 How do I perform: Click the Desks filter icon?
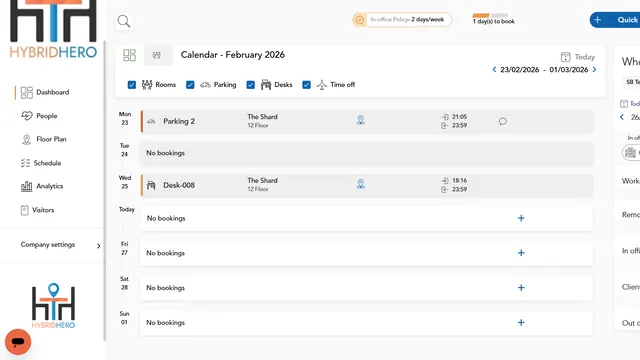(266, 84)
